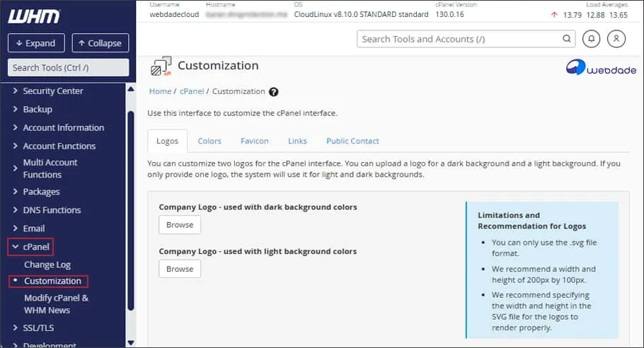Click the search magnifier icon

[x=566, y=39]
